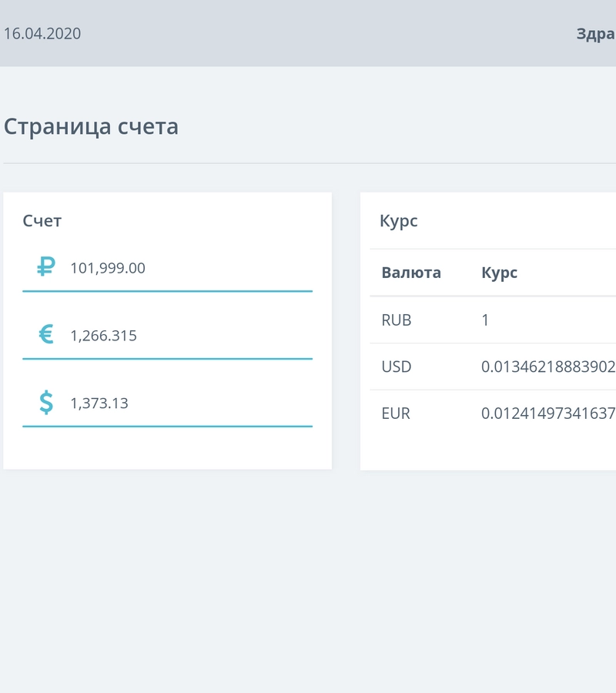Click the "Курс" card title
The image size is (616, 693).
point(399,221)
